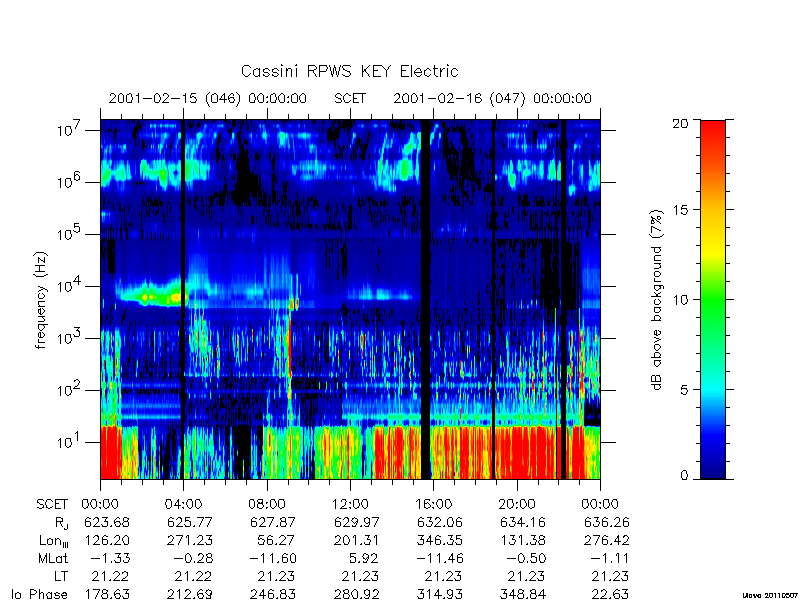Click the colorbar value 0
This screenshot has width=800, height=600.
[x=684, y=476]
